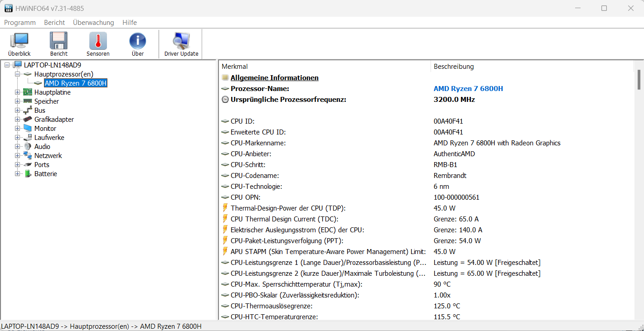
Task: Click the Über info icon
Action: click(138, 41)
